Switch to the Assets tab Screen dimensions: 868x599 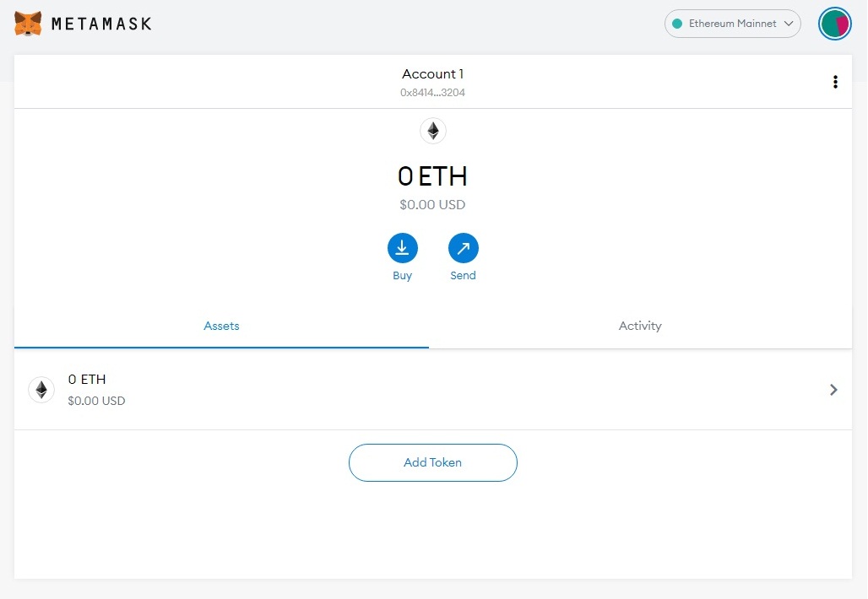(221, 326)
